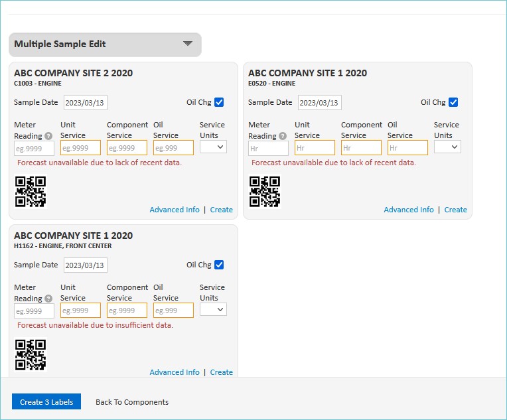Screen dimensions: 507x420
Task: Go Back To Components
Action: tap(132, 402)
